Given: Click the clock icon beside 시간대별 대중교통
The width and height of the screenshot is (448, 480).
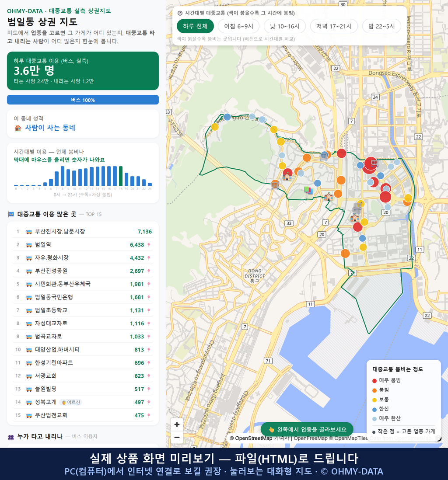Looking at the screenshot, I should [x=180, y=13].
